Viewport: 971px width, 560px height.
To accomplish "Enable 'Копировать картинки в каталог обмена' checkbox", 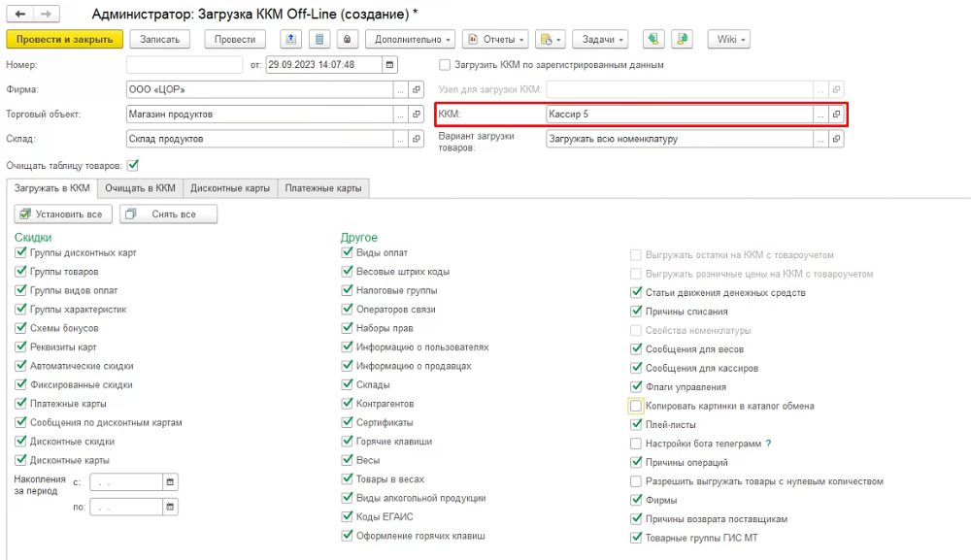I will (637, 406).
